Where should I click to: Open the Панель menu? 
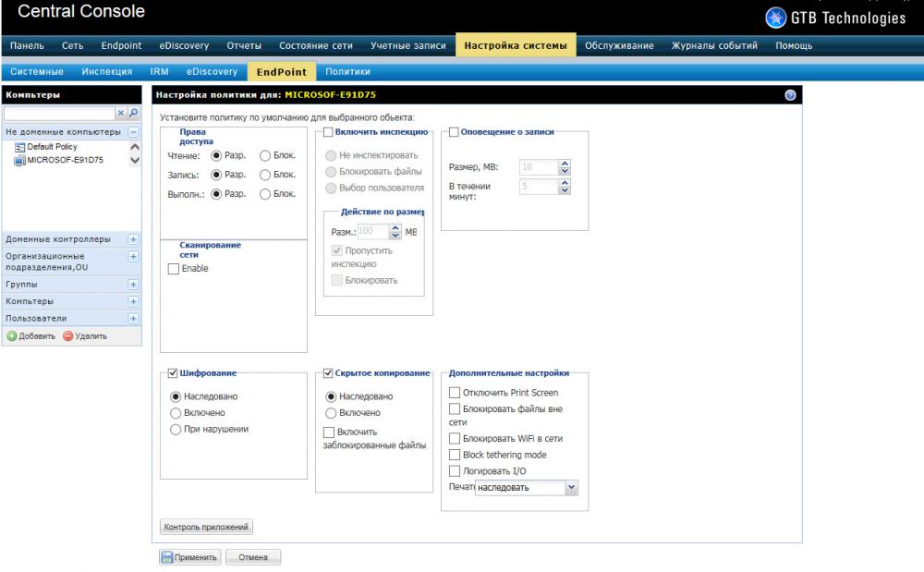click(27, 46)
